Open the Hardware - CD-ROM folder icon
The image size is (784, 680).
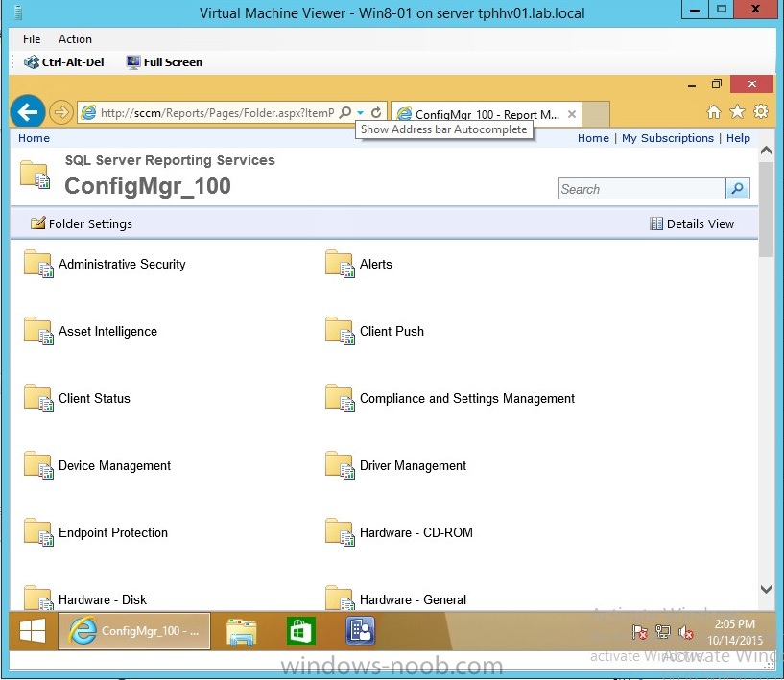pos(340,532)
